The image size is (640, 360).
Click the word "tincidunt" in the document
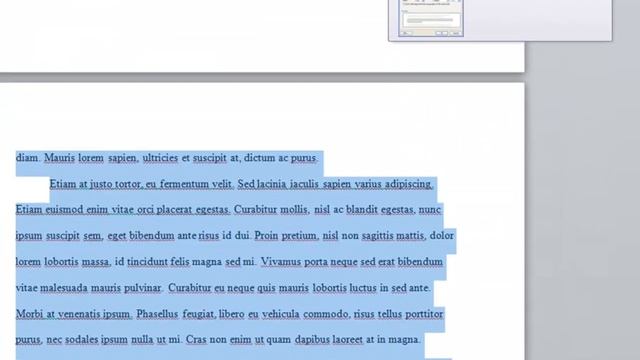(x=147, y=262)
